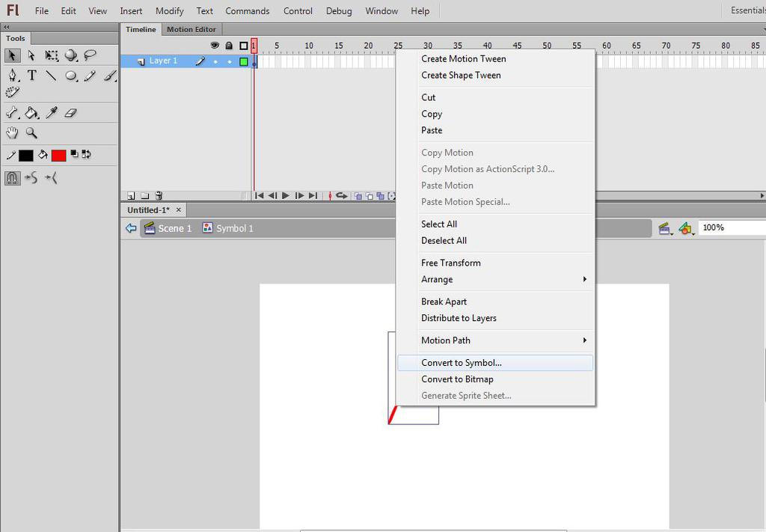Viewport: 766px width, 532px height.
Task: Click the Swap Colors icon
Action: (87, 154)
